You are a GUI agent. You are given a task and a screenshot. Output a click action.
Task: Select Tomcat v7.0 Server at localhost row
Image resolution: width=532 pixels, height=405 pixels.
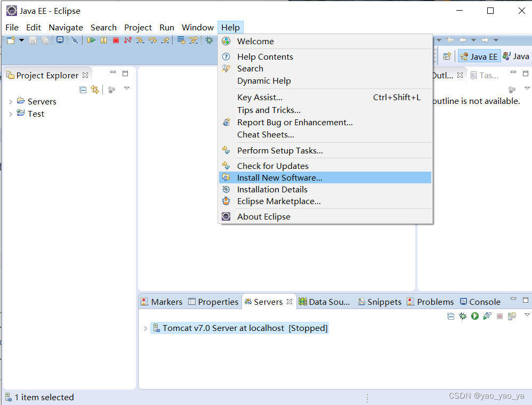click(239, 328)
